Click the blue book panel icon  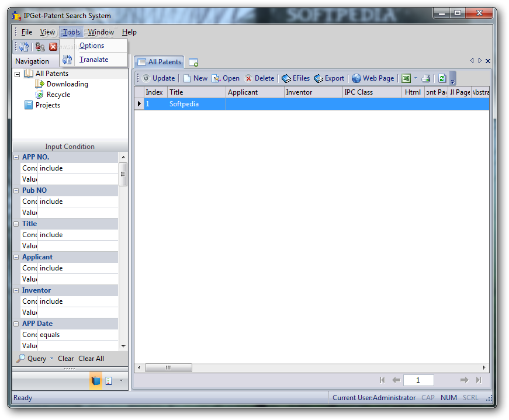pyautogui.click(x=96, y=381)
